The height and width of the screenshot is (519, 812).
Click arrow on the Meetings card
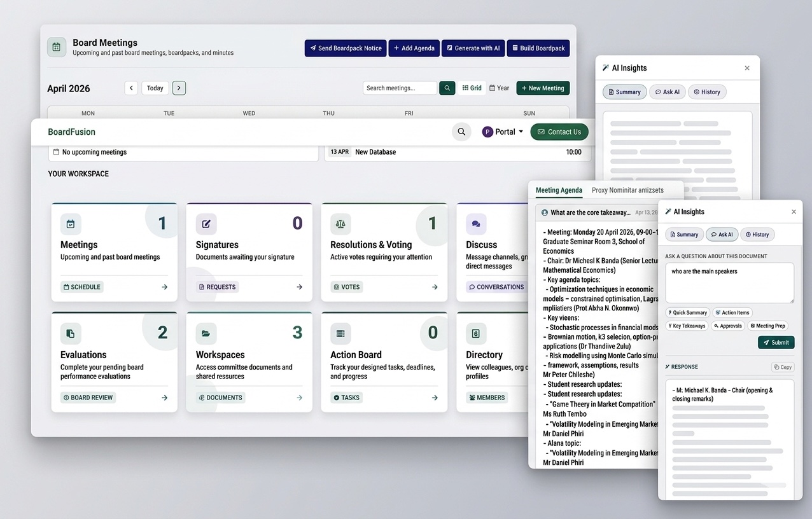164,287
